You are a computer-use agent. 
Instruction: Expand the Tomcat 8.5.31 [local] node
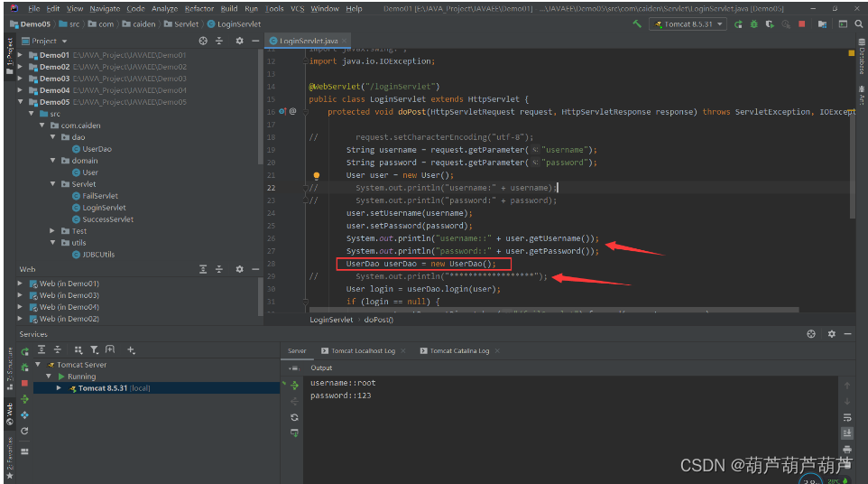click(60, 388)
